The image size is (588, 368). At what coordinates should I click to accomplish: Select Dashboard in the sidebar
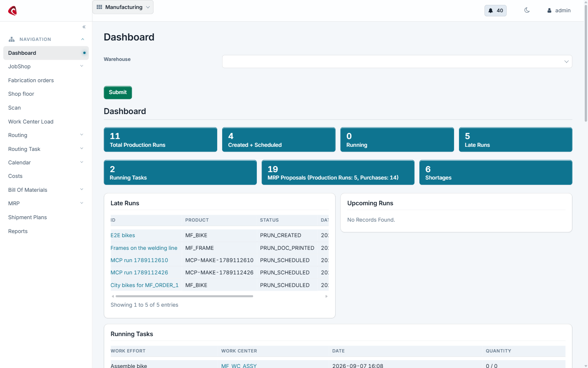(46, 53)
